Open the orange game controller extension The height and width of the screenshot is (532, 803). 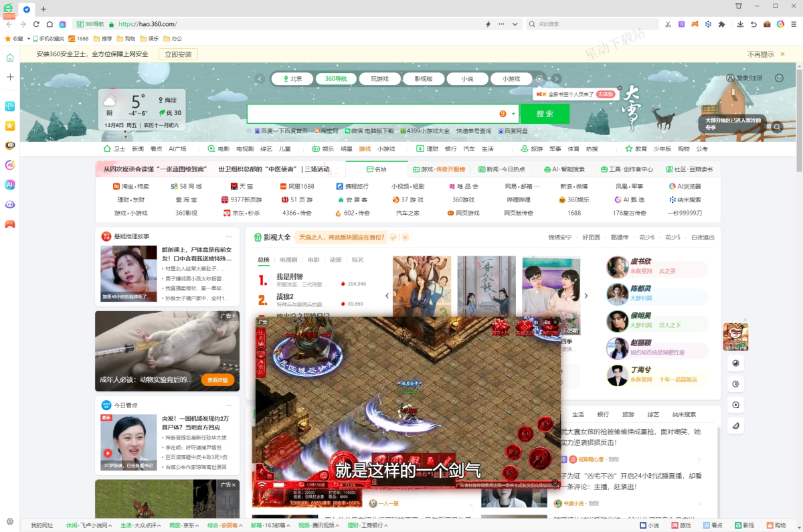tap(695, 24)
